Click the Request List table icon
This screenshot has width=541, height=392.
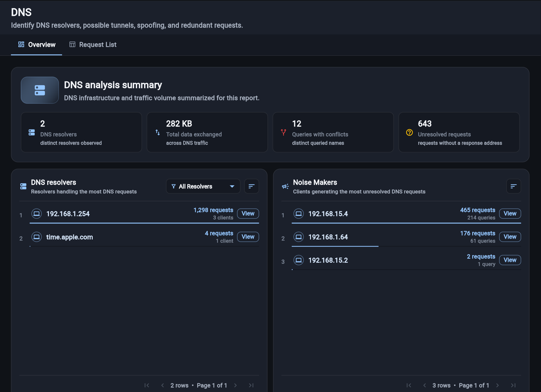pos(72,44)
